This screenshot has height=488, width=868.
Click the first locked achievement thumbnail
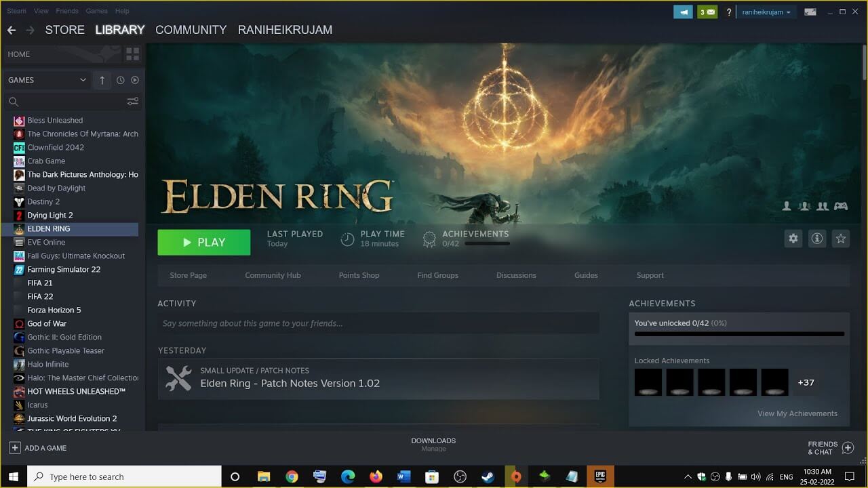click(648, 382)
